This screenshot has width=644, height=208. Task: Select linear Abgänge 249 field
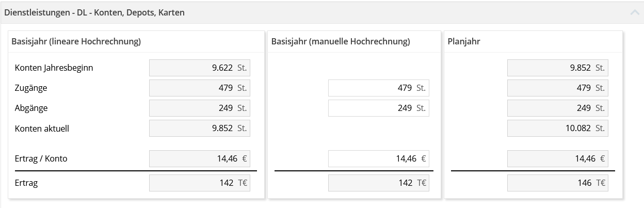pyautogui.click(x=200, y=108)
